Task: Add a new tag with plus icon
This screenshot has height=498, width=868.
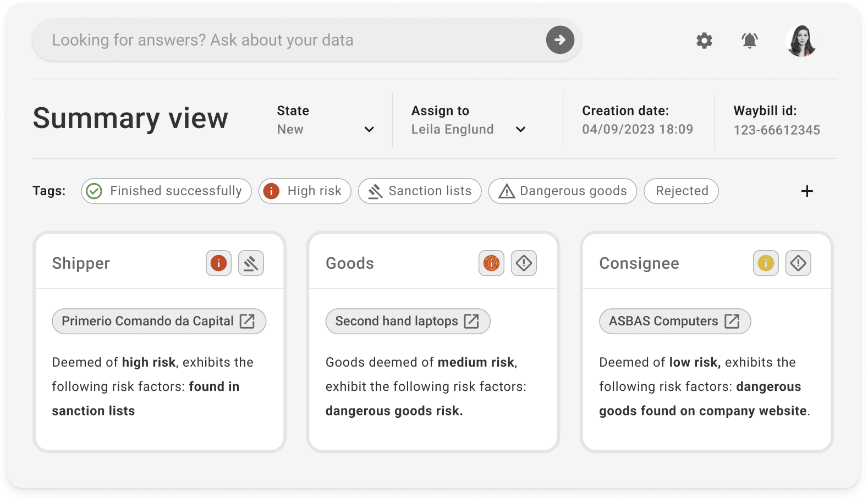Action: click(x=807, y=191)
